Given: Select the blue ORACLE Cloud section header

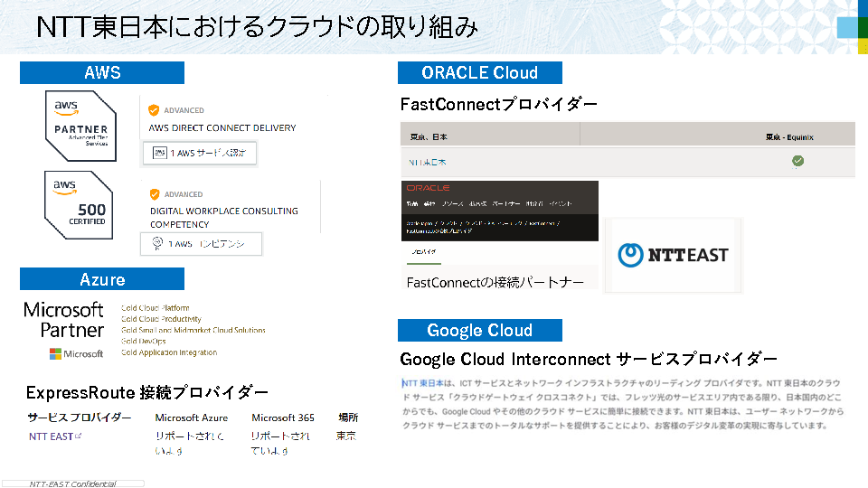Looking at the screenshot, I should (x=479, y=72).
